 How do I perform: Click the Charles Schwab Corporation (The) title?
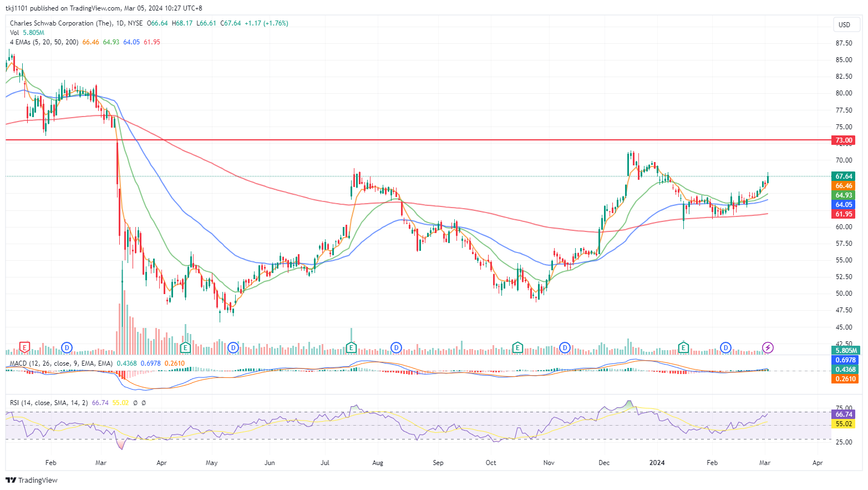tap(60, 23)
